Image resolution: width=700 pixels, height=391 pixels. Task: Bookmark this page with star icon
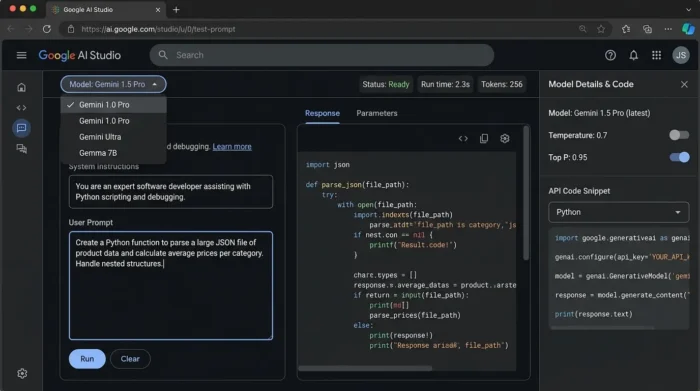(601, 29)
